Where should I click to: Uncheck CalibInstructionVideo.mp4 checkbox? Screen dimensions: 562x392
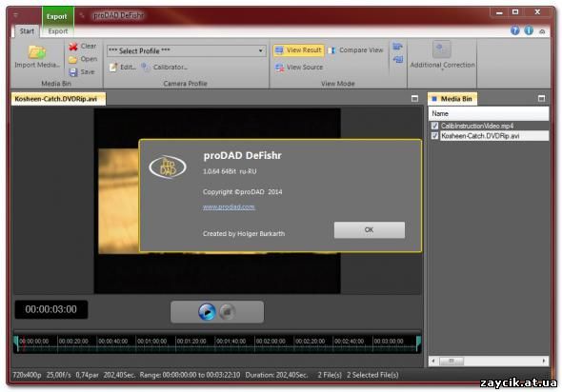click(434, 126)
